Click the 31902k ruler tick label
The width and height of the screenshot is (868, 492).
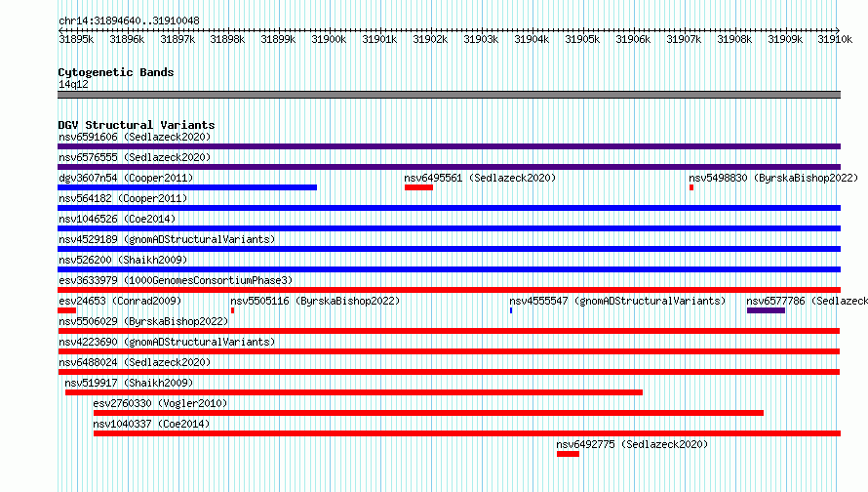tap(430, 39)
